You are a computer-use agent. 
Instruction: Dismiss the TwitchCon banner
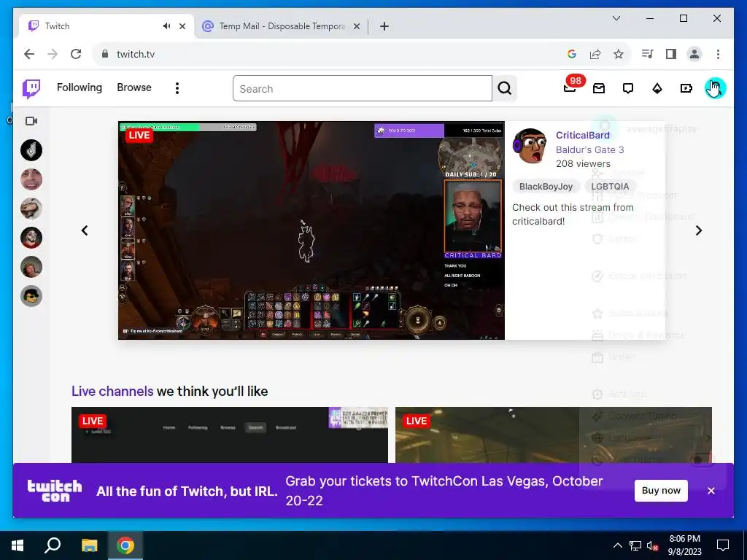tap(711, 491)
